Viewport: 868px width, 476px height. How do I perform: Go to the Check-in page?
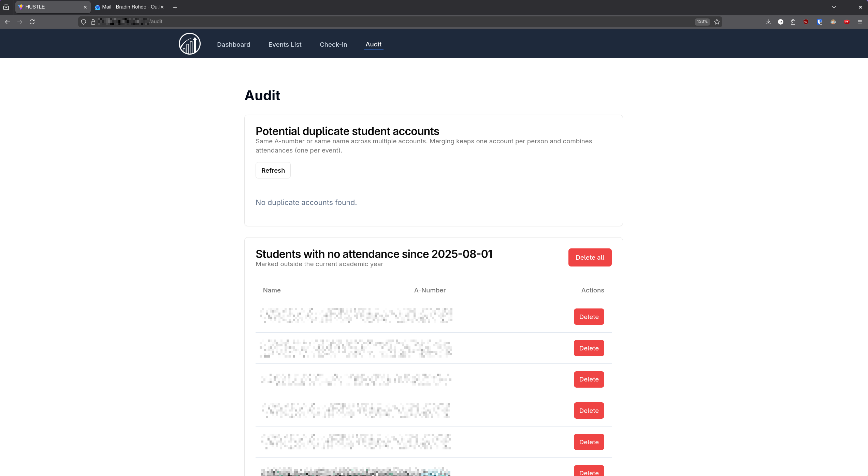click(333, 45)
